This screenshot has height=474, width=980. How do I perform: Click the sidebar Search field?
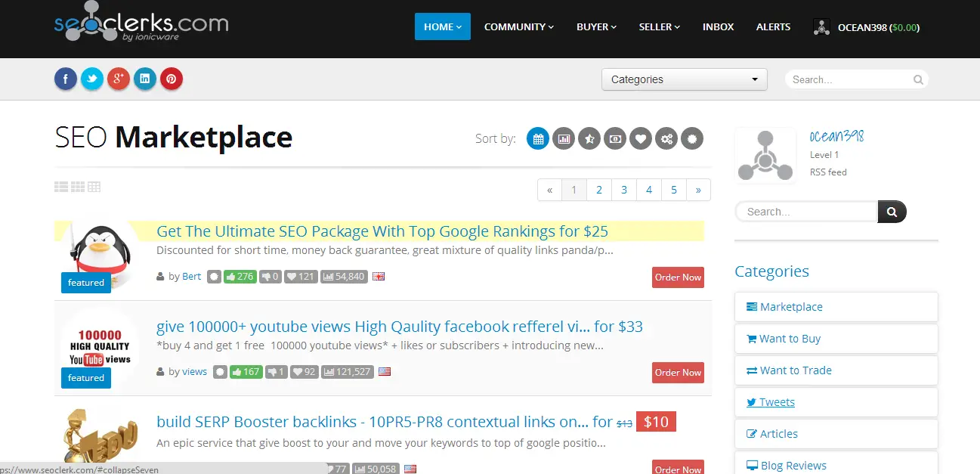806,212
